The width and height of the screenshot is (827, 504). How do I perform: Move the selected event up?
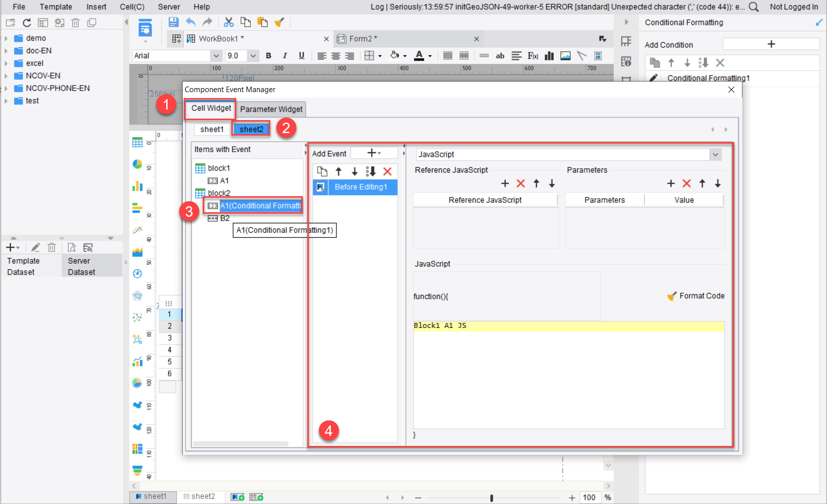coord(338,172)
